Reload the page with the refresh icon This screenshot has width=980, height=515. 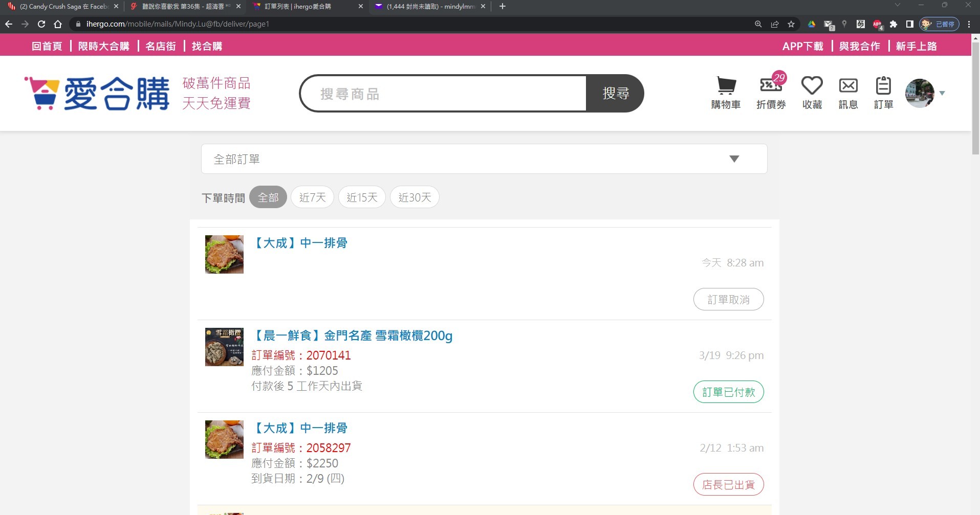41,24
